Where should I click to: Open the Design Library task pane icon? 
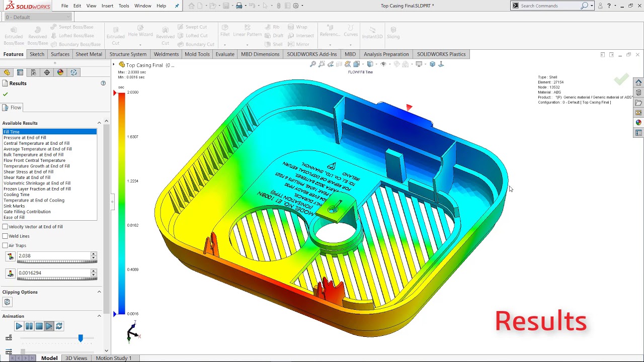click(638, 93)
